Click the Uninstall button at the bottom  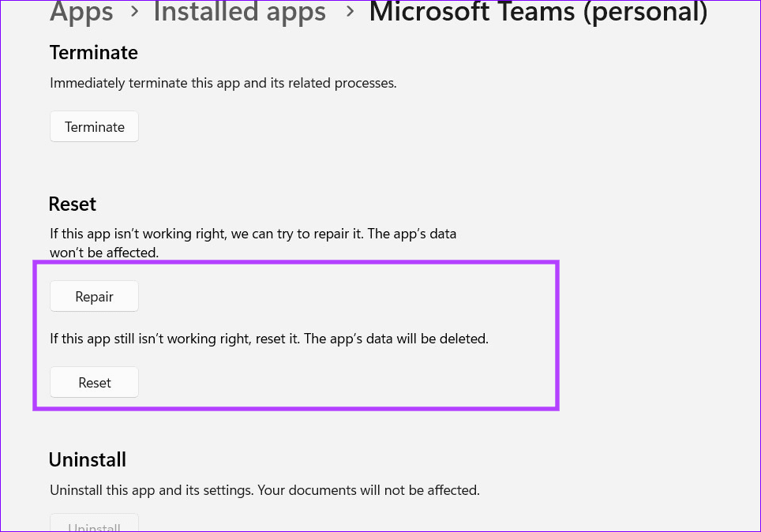point(94,526)
